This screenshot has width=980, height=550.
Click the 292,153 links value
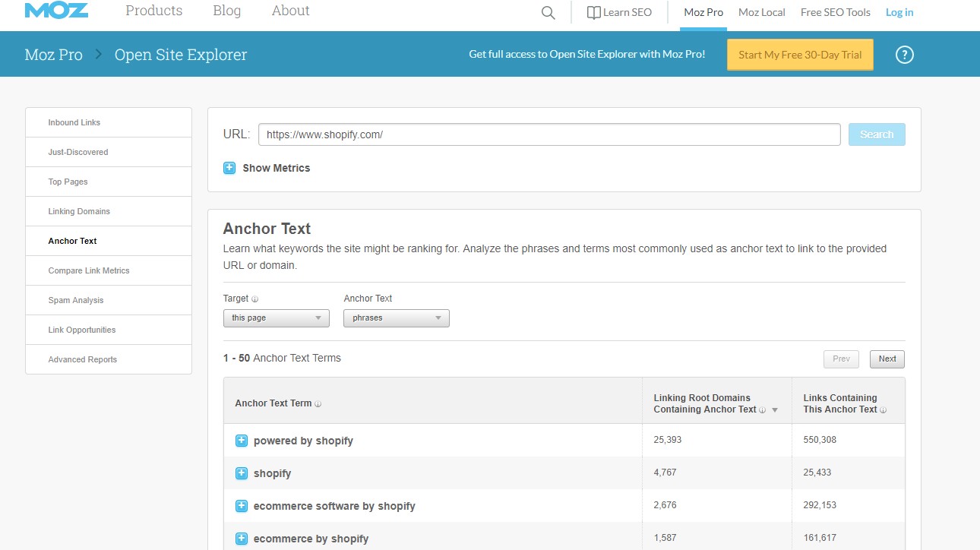820,505
